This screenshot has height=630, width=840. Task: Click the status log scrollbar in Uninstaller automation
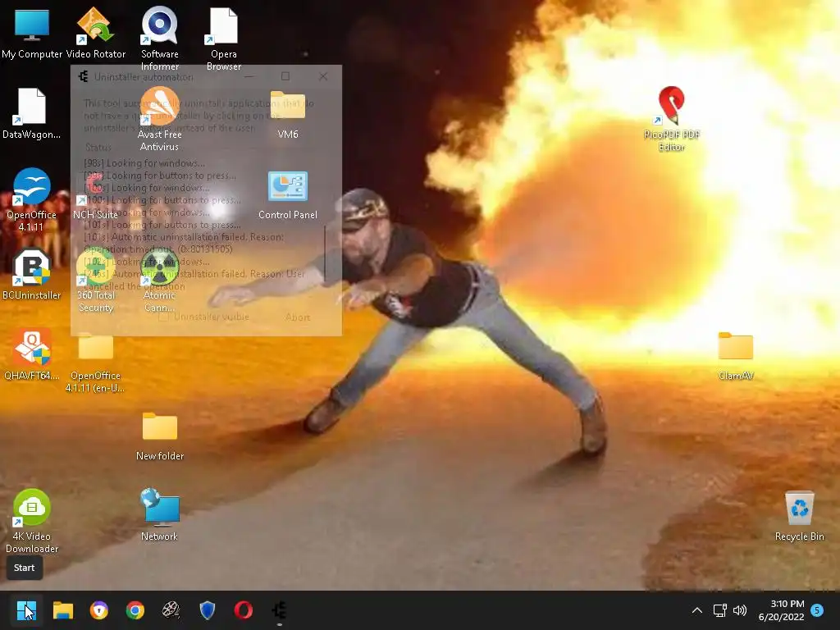(325, 253)
